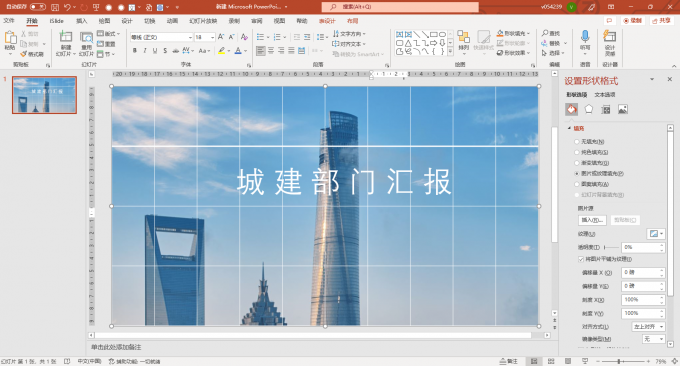Open the Alignment (对齐方式) dropdown in pane

pos(648,327)
